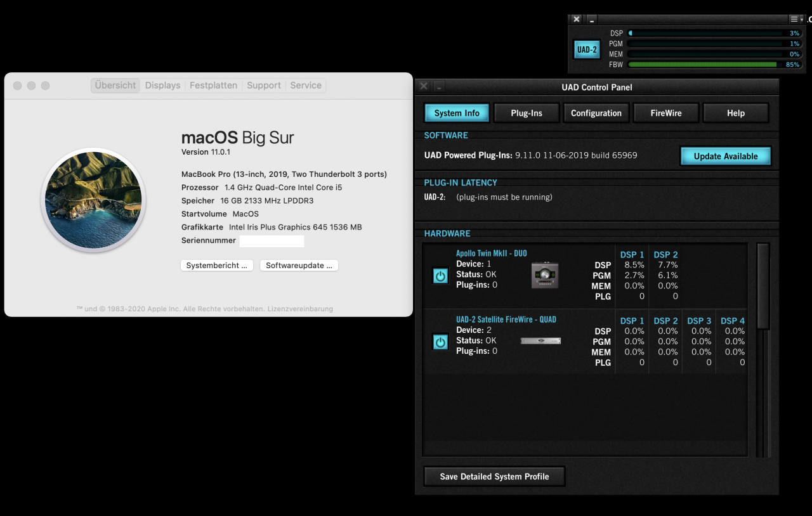Toggle power for Apollo Twin MkII device

point(440,276)
